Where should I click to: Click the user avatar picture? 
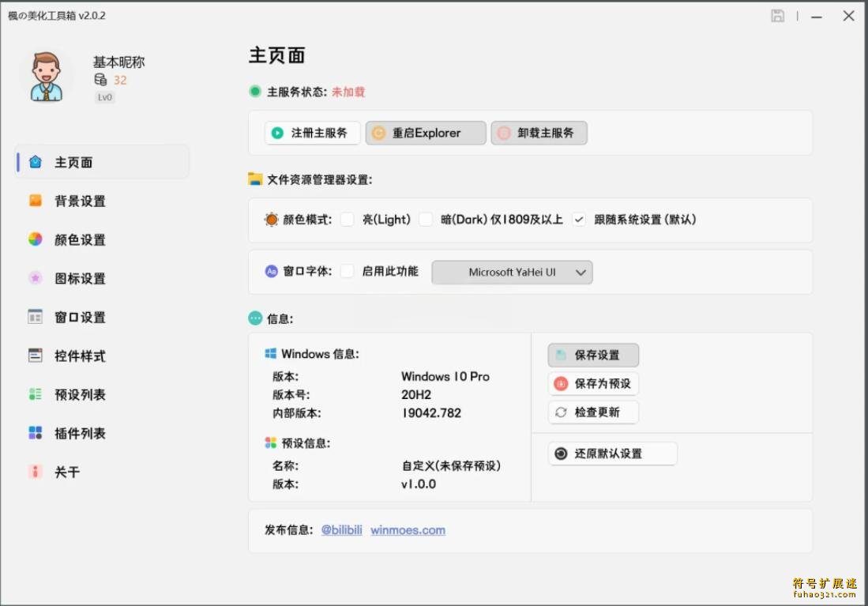tap(46, 77)
